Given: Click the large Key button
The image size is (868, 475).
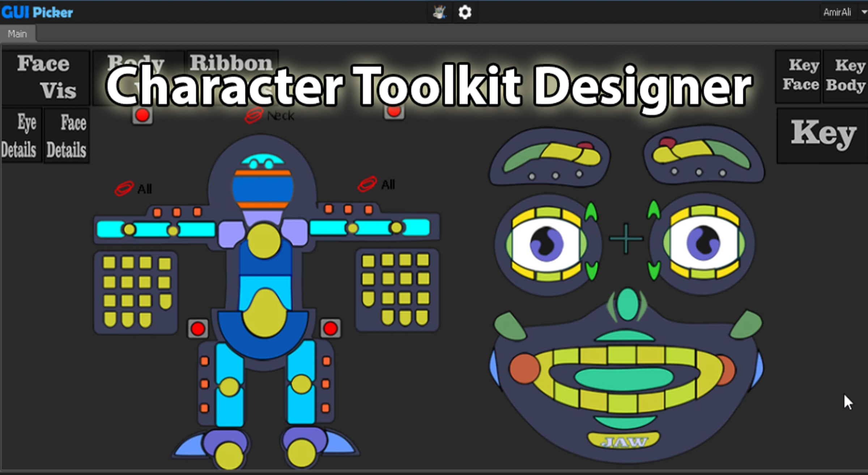Looking at the screenshot, I should 823,136.
